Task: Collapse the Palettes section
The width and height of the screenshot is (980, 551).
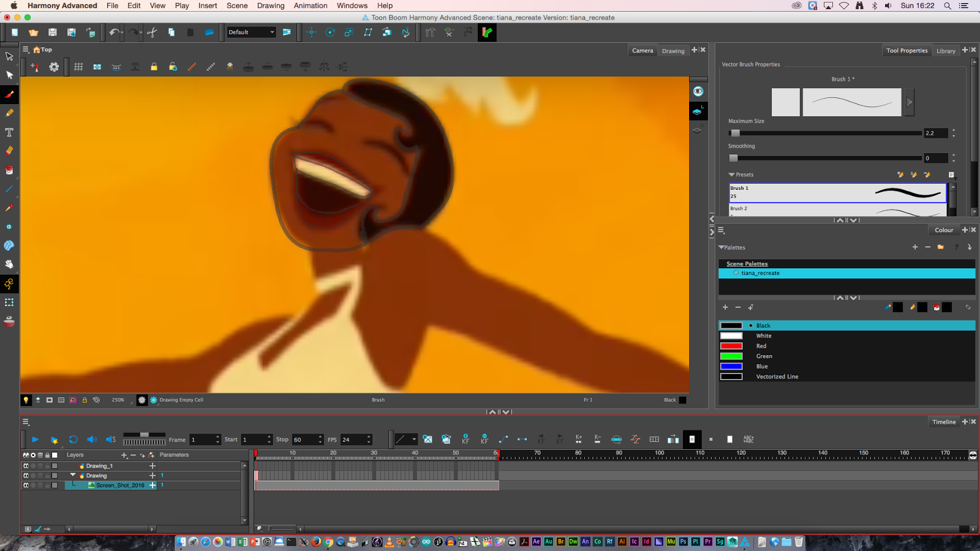Action: pyautogui.click(x=722, y=247)
